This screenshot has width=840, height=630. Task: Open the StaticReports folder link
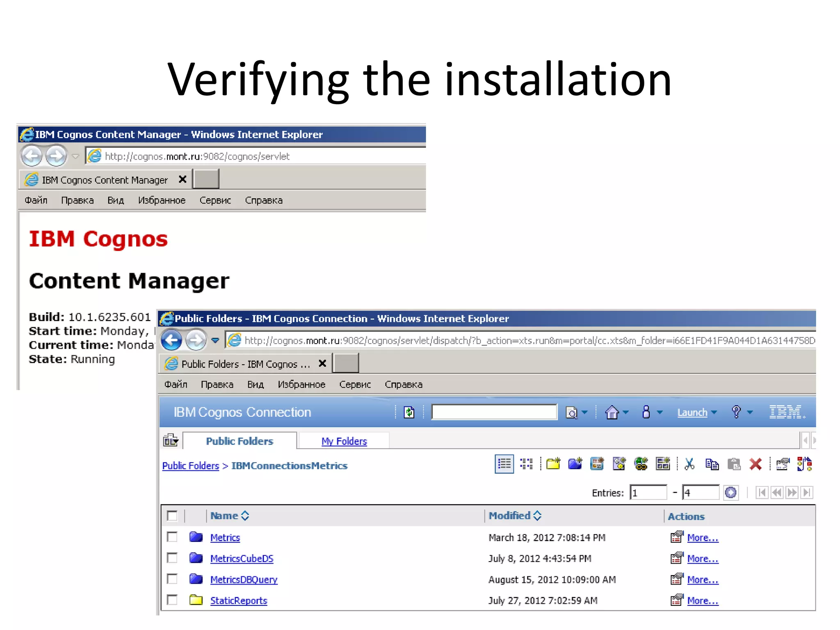coord(238,600)
